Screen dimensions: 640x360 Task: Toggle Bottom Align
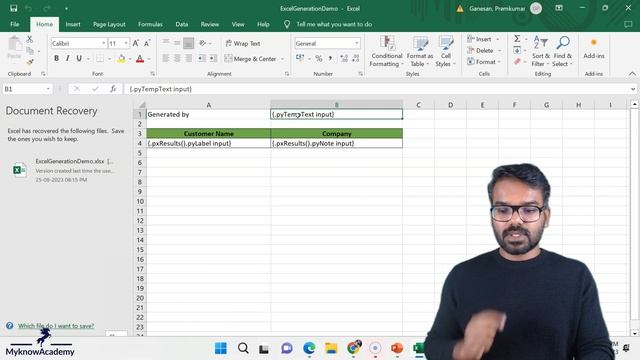tap(188, 43)
